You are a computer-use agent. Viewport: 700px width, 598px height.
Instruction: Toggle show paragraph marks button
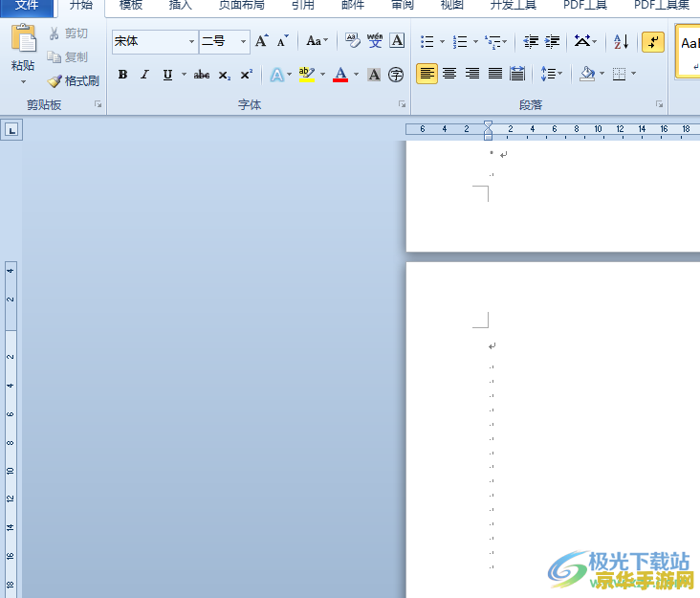click(653, 42)
